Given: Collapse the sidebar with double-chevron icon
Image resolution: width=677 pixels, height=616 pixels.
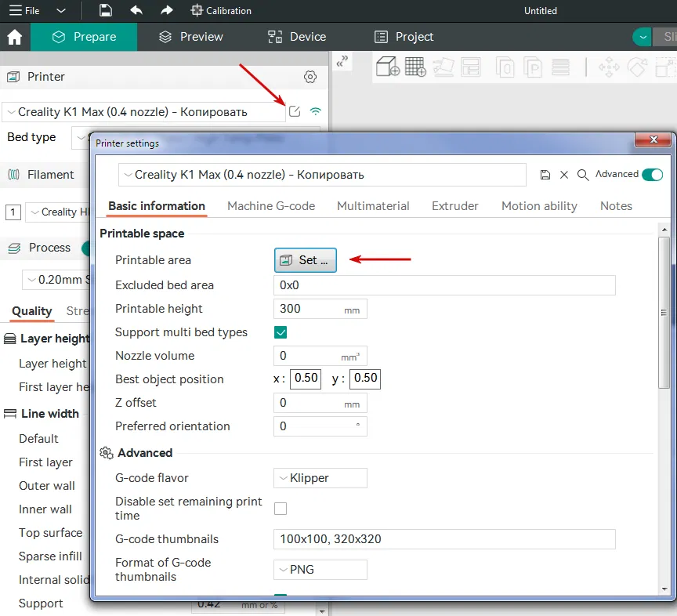Looking at the screenshot, I should pyautogui.click(x=342, y=61).
